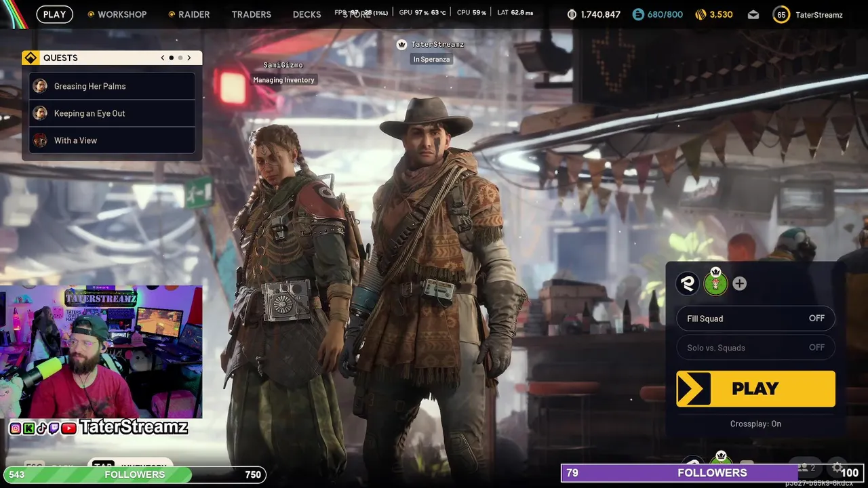This screenshot has height=488, width=868.
Task: Open the Greasing Her Palms quest
Action: (112, 86)
